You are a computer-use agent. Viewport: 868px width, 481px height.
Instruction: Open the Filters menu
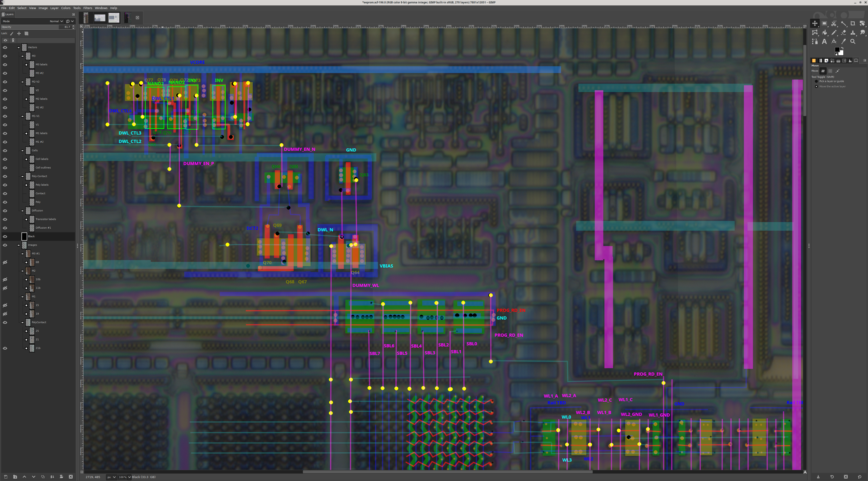[x=88, y=8]
